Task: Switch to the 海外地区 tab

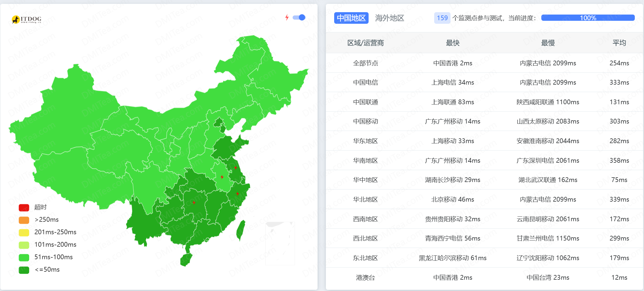Action: (x=390, y=18)
